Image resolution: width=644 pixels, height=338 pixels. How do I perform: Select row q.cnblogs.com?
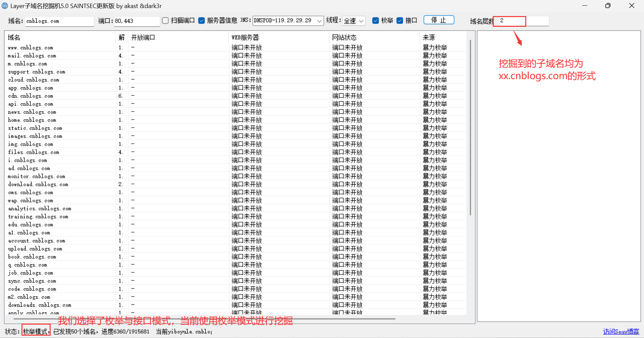coord(236,265)
